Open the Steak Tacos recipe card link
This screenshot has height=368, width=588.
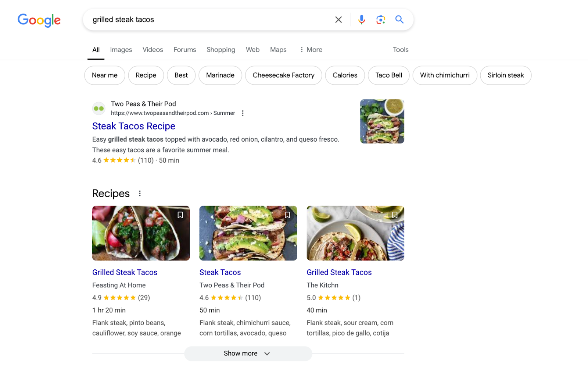pyautogui.click(x=220, y=272)
